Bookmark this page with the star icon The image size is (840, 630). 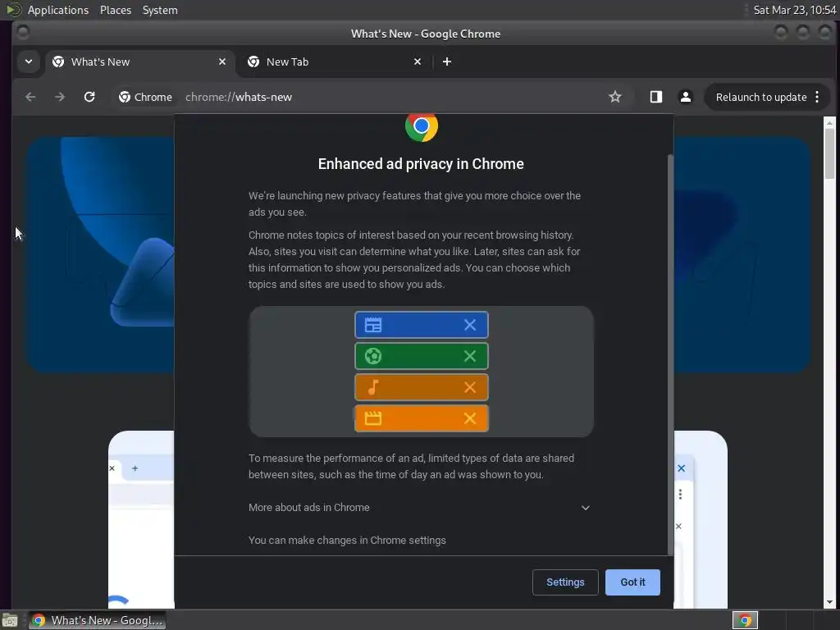(x=615, y=97)
